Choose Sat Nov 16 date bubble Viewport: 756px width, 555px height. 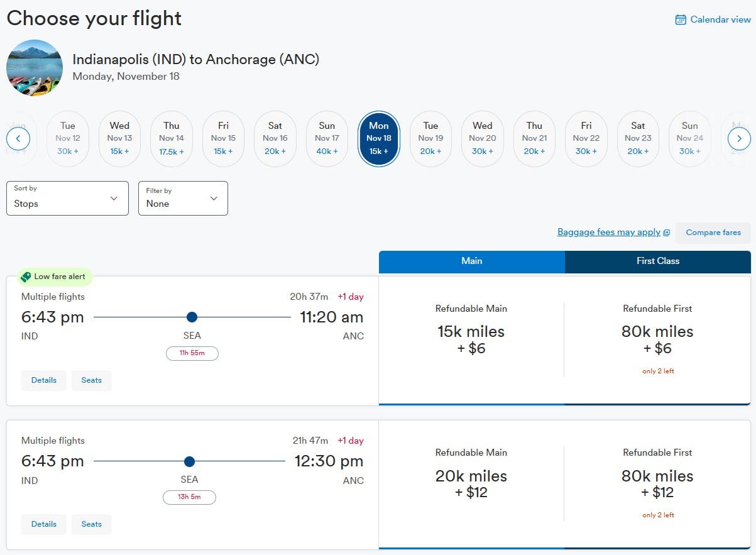click(275, 138)
